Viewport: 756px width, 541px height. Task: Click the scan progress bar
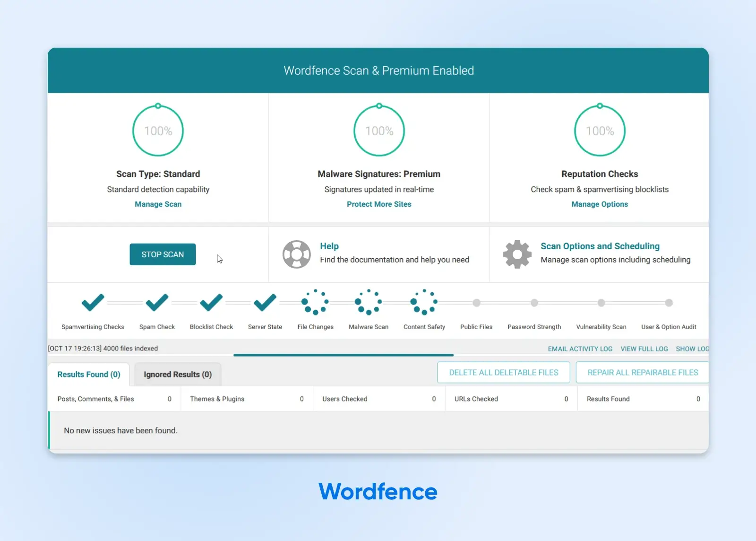click(378, 355)
